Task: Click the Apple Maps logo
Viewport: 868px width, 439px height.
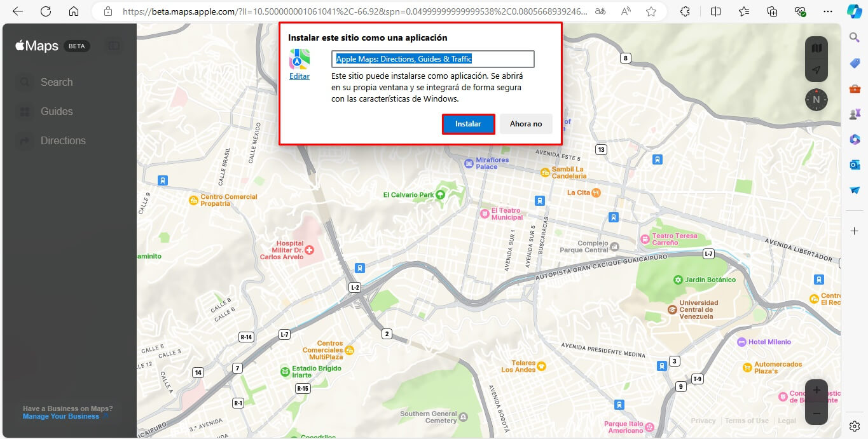Action: 37,46
